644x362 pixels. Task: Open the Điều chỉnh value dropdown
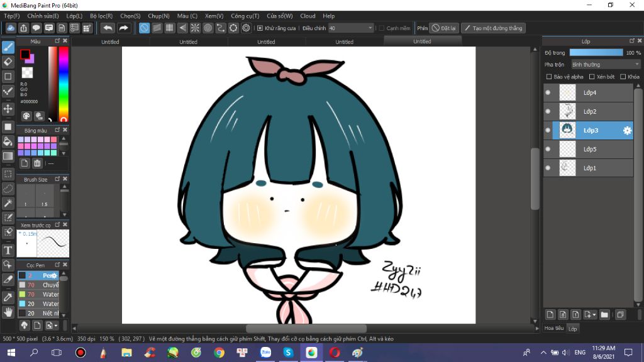tap(351, 28)
